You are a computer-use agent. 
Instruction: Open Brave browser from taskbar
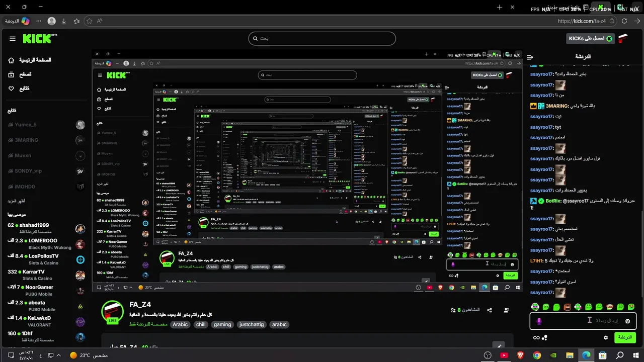[x=520, y=355]
